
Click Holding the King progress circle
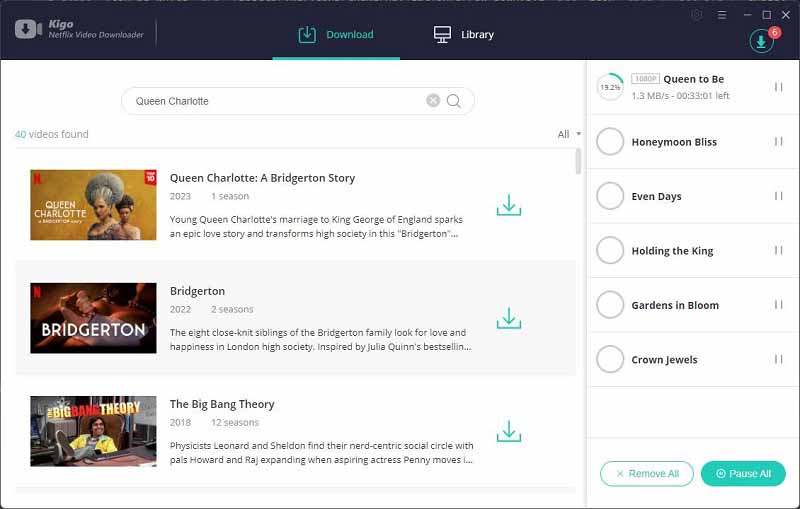610,250
